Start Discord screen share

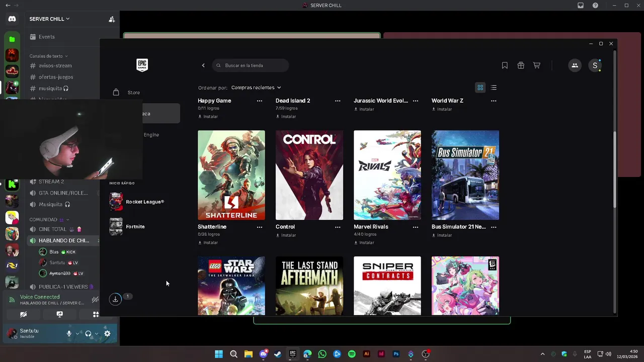(x=59, y=315)
